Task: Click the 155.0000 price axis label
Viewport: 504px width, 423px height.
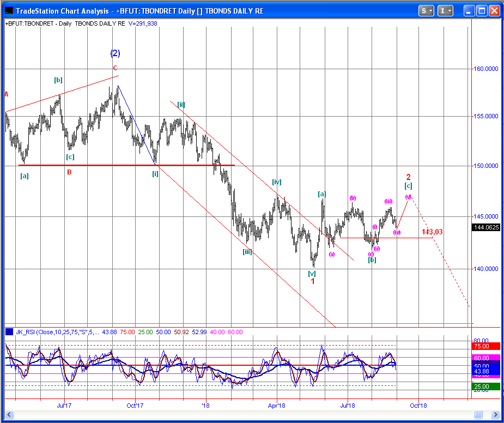Action: pos(487,116)
